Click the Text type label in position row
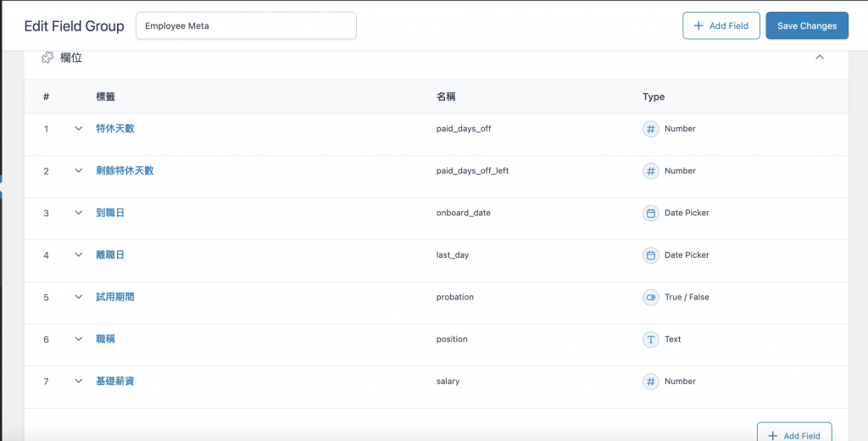This screenshot has height=441, width=868. click(x=672, y=339)
